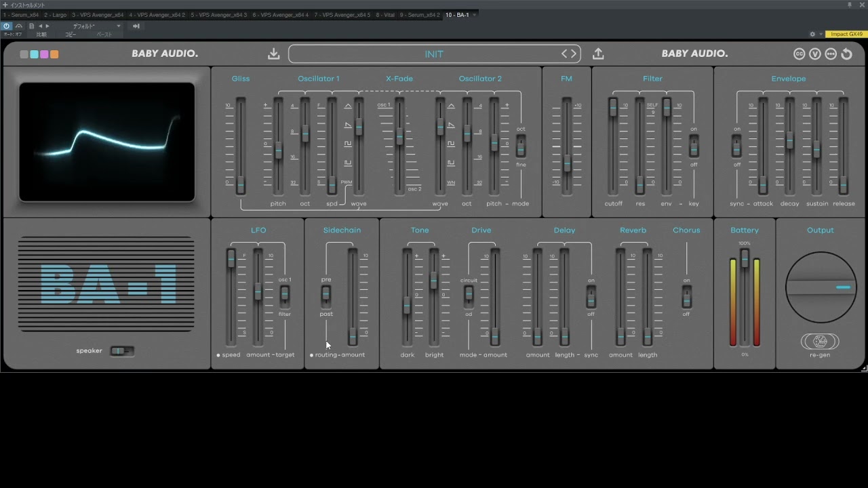The width and height of the screenshot is (868, 488).
Task: Open the INIT preset browser field
Action: [x=434, y=54]
